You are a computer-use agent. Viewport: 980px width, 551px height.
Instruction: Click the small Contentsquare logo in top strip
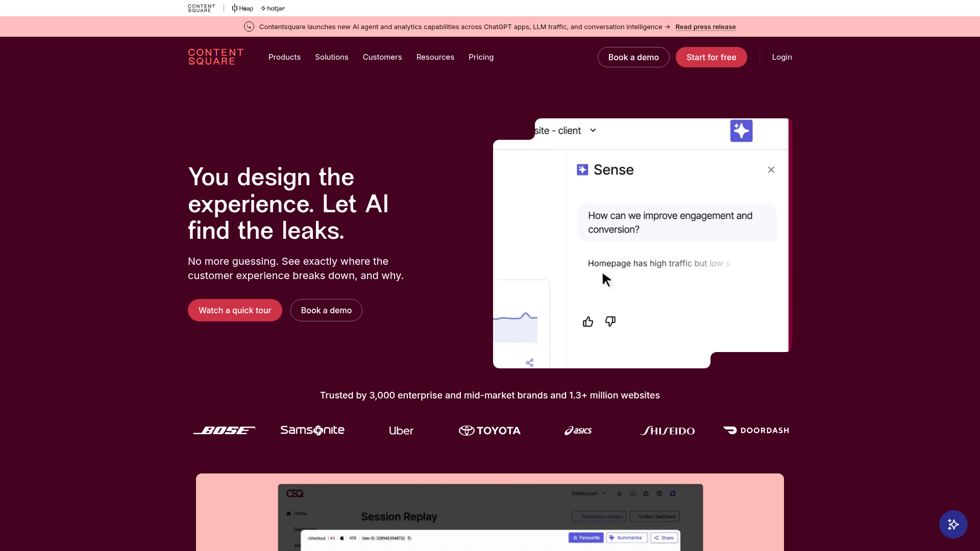[202, 8]
